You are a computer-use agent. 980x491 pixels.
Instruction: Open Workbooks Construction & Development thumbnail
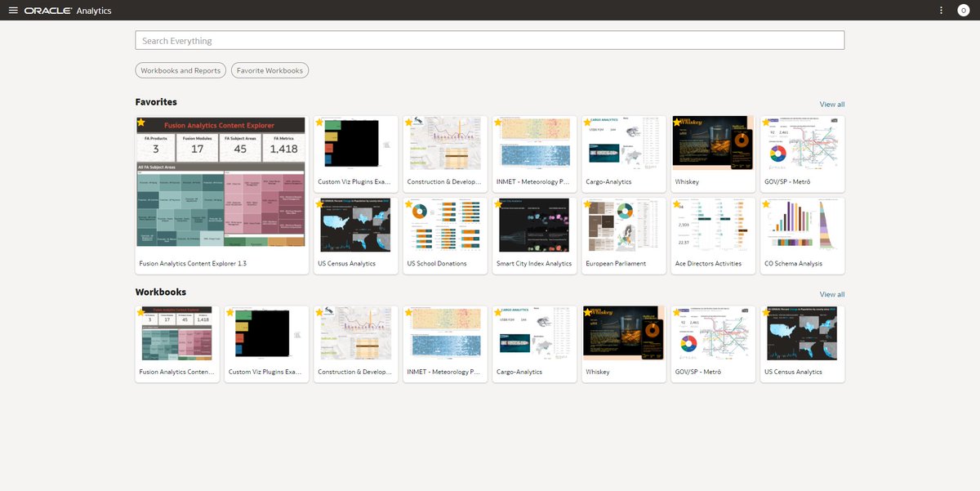[x=356, y=333]
